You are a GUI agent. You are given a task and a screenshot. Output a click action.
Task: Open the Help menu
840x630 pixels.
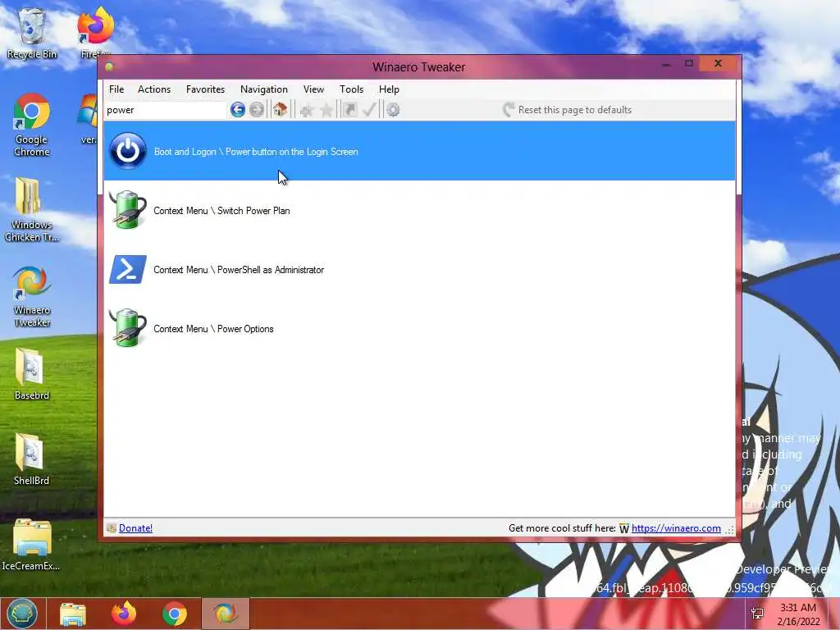click(389, 89)
